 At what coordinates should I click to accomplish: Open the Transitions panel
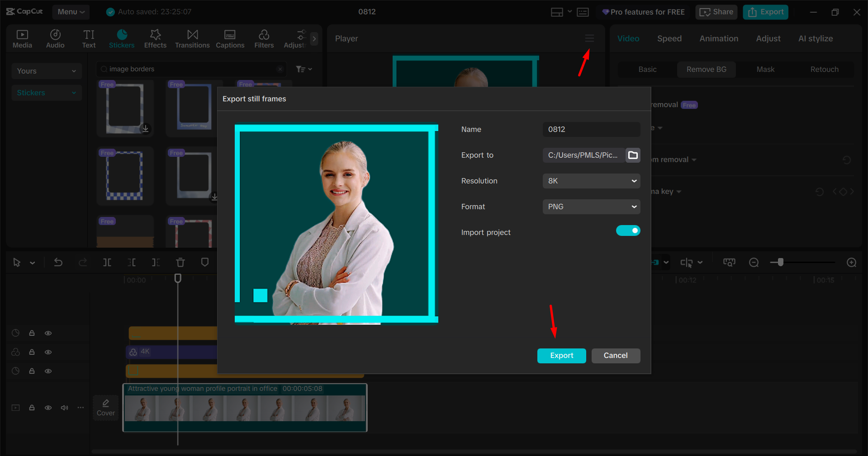pyautogui.click(x=192, y=38)
